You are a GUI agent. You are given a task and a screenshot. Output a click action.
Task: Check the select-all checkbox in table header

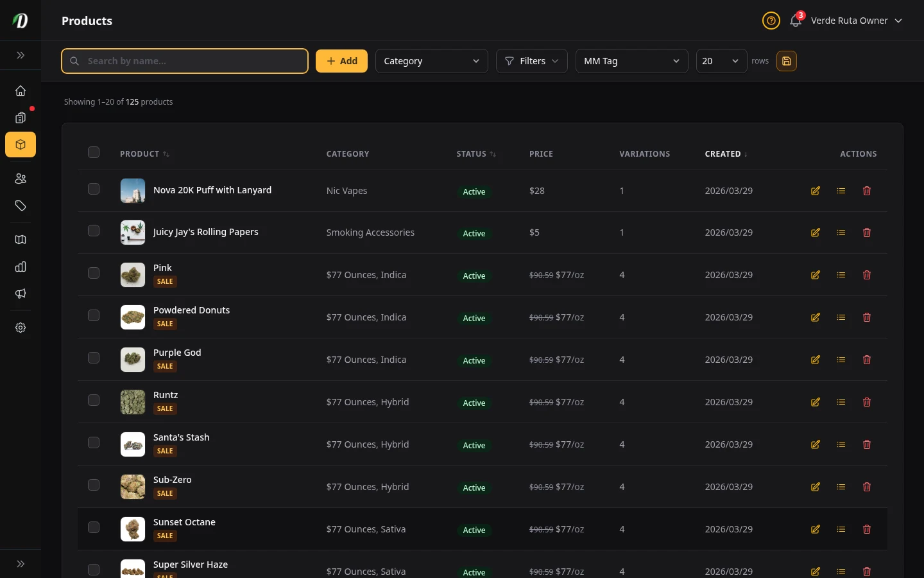(x=94, y=153)
